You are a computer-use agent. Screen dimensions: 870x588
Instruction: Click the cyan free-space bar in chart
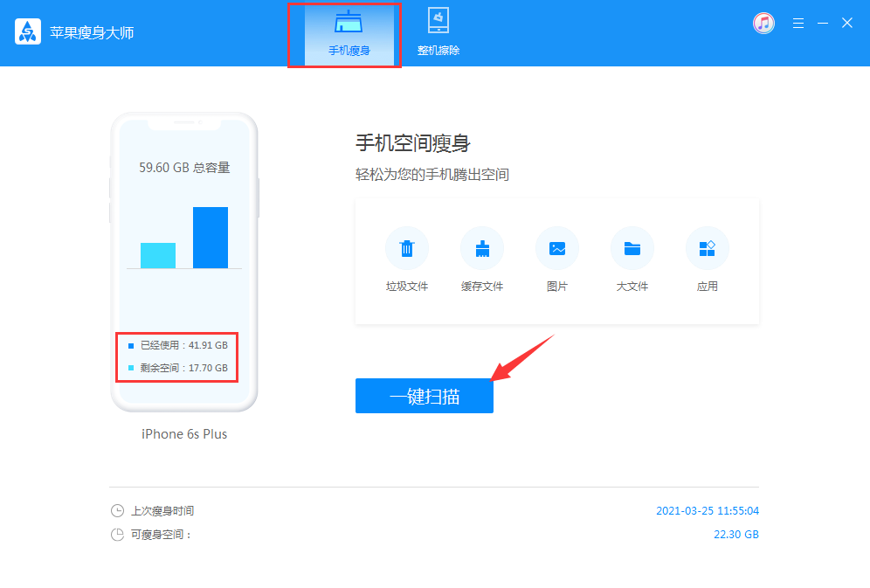coord(158,256)
